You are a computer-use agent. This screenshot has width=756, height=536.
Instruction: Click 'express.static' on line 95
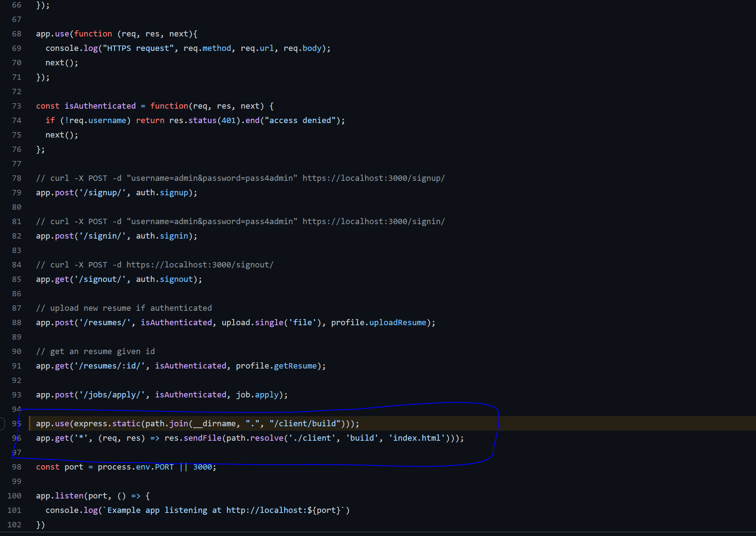pyautogui.click(x=107, y=424)
